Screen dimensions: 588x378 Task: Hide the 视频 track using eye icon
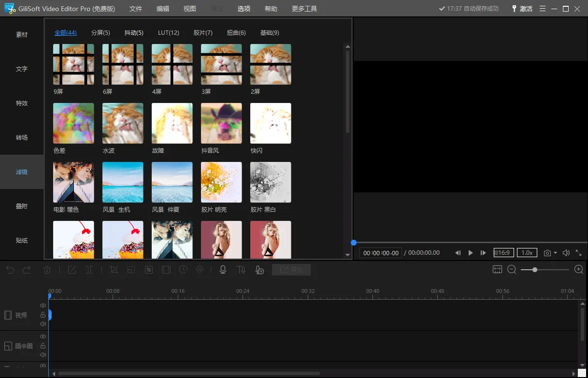pos(43,305)
